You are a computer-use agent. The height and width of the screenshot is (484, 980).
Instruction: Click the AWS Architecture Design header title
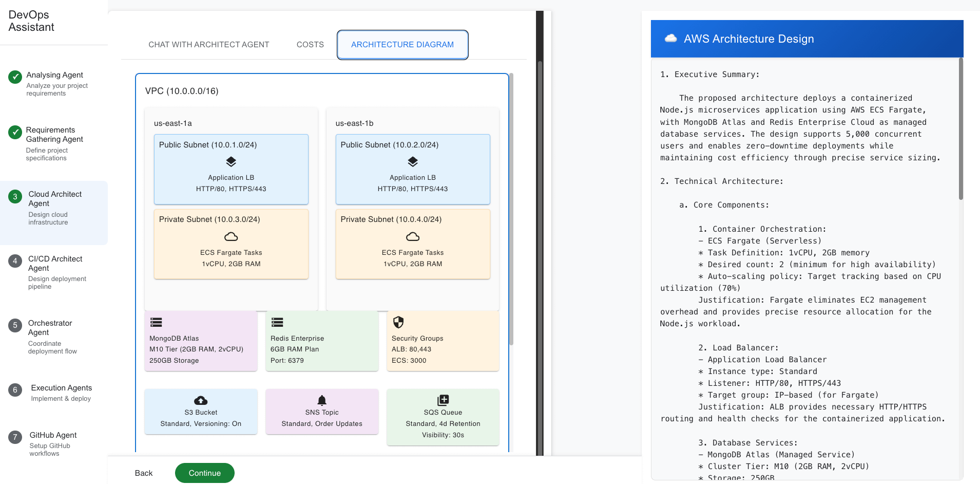click(749, 39)
